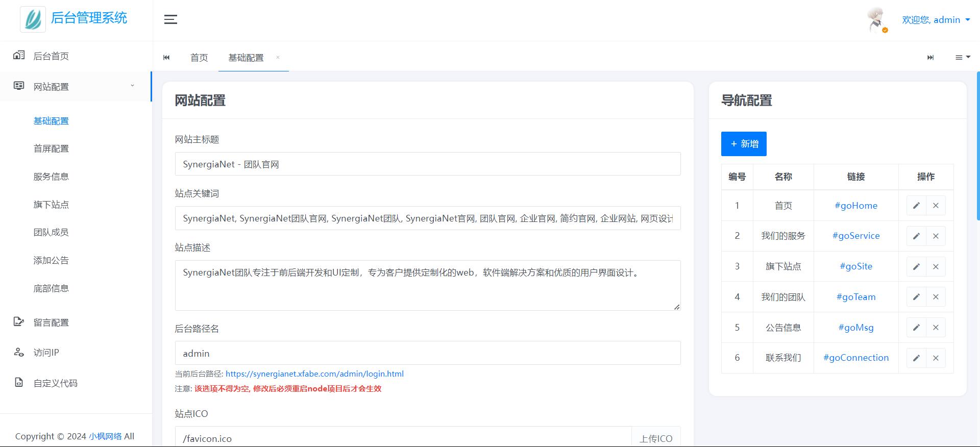Toggle sidebar with hamburger menu icon
Viewport: 980px width, 447px height.
170,19
